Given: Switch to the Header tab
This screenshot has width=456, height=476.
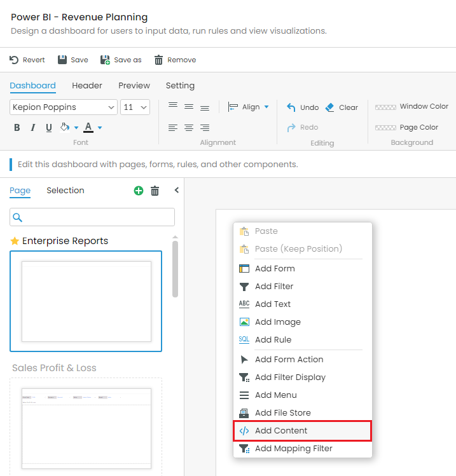Looking at the screenshot, I should coord(87,86).
